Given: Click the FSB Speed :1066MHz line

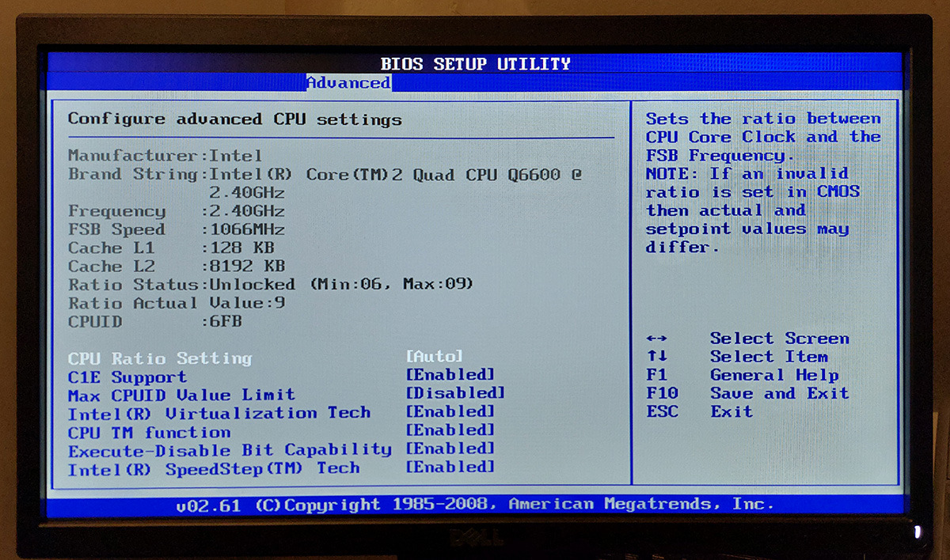Looking at the screenshot, I should point(176,230).
